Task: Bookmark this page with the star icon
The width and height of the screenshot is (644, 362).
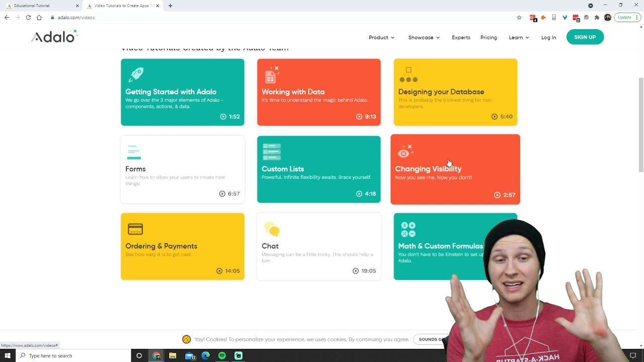Action: 519,18
